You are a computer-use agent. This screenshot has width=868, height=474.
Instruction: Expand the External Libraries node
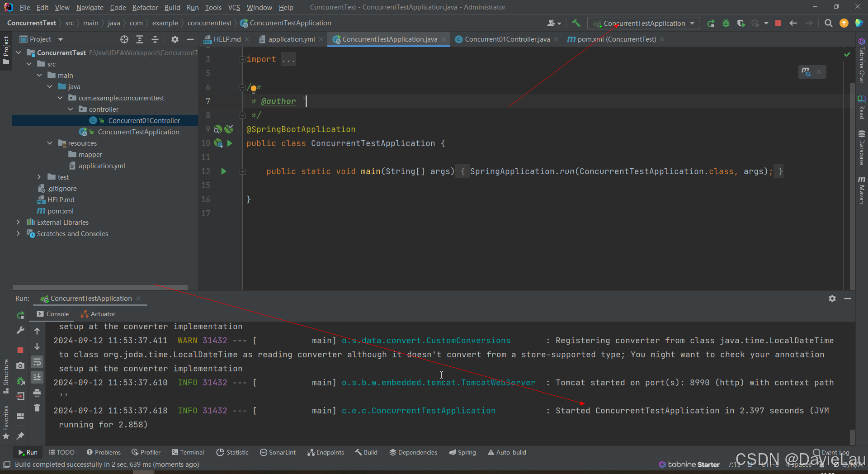(18, 222)
